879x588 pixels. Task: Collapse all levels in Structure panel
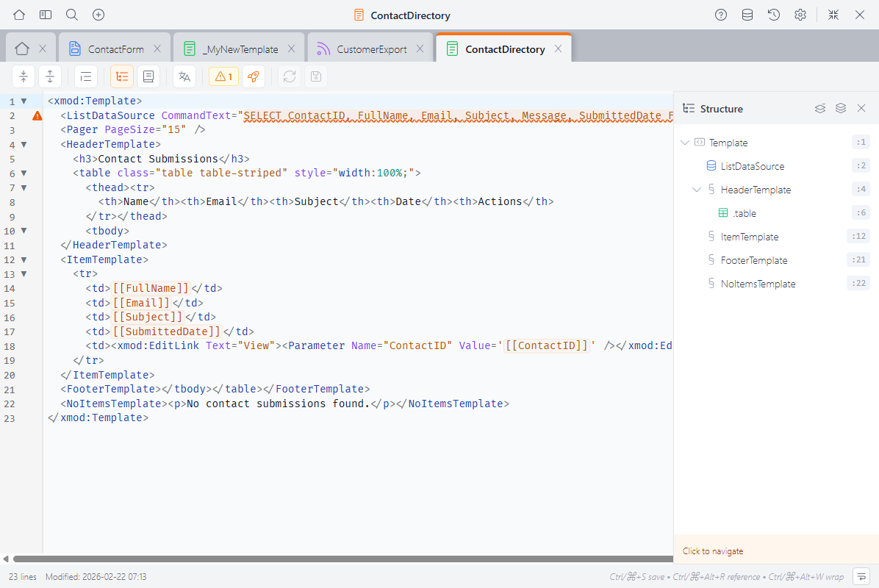820,108
